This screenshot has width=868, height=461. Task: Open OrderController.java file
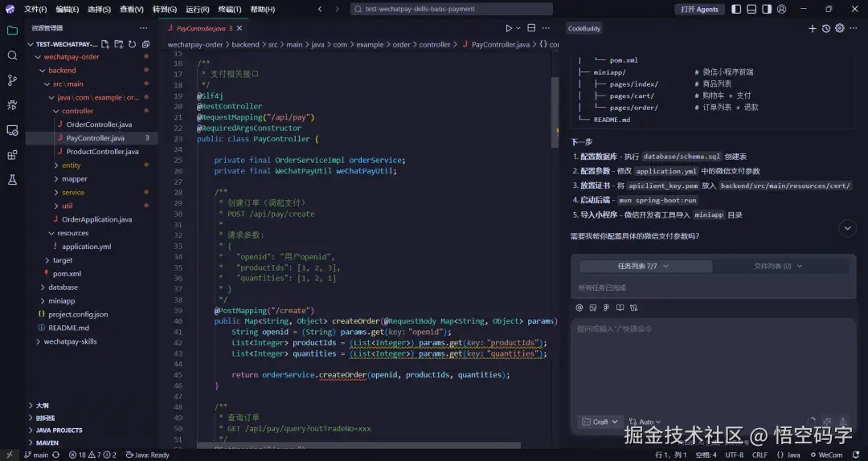pyautogui.click(x=99, y=124)
